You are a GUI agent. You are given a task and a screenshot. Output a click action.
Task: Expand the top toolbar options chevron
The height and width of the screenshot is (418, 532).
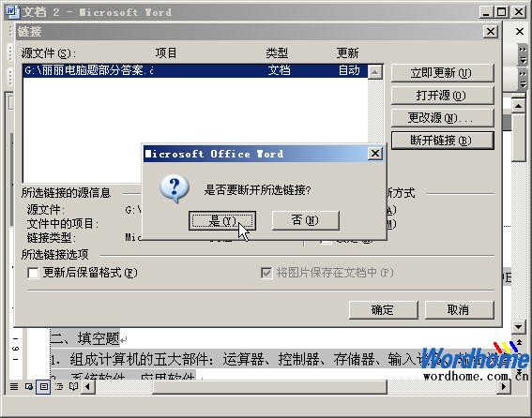tap(523, 56)
